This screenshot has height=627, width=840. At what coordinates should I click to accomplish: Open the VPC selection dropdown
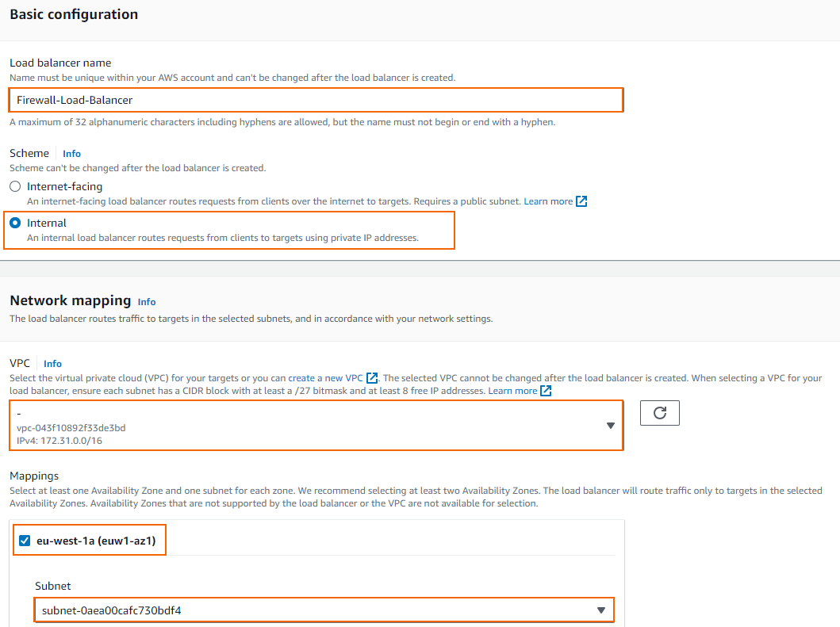coord(316,426)
